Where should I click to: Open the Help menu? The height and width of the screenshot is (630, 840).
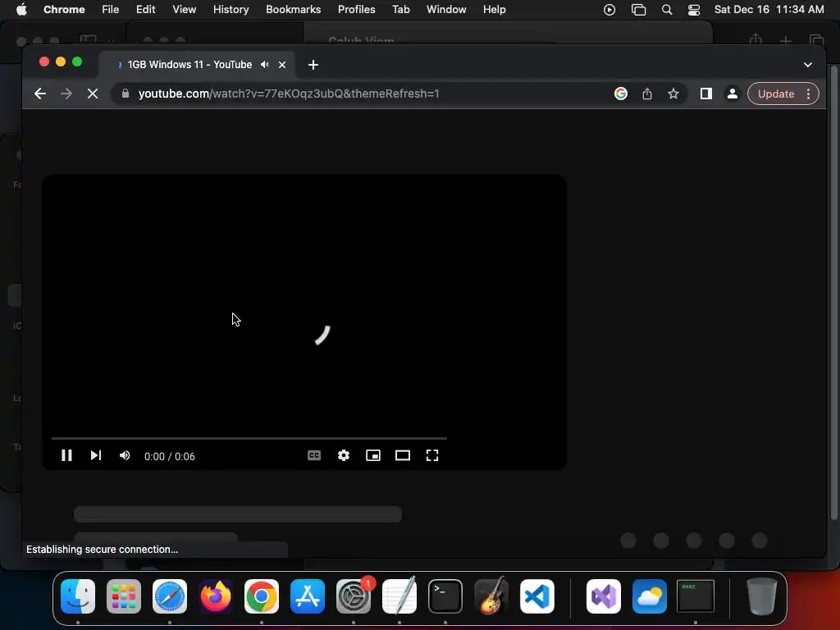494,9
